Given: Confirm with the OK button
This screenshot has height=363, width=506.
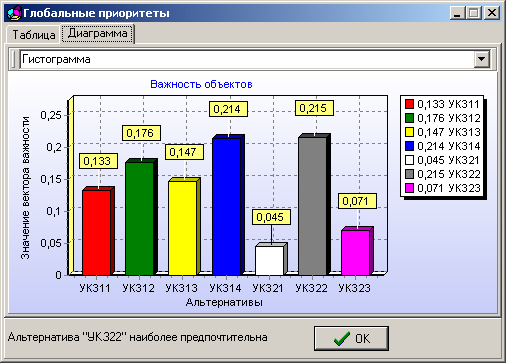Looking at the screenshot, I should (x=351, y=338).
